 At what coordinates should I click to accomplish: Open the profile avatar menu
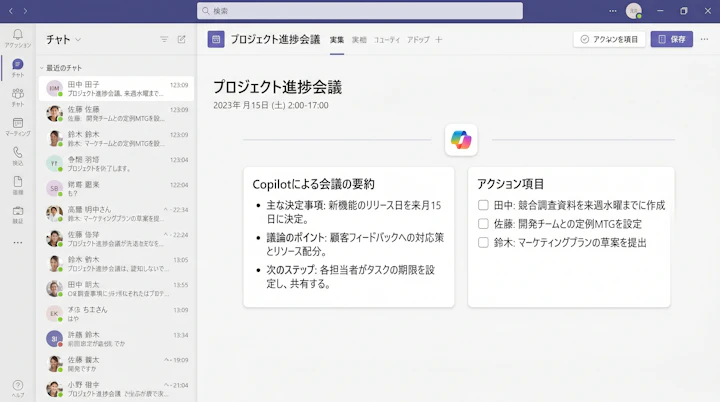click(634, 11)
